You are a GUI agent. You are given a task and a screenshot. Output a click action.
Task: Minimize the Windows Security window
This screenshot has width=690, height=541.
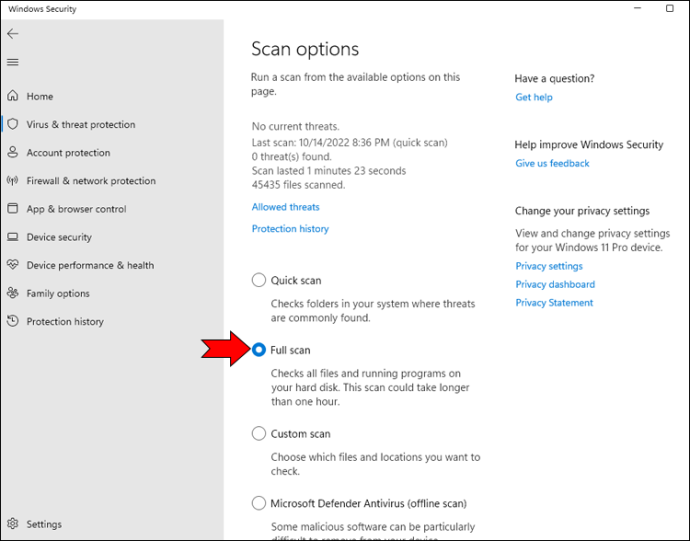637,8
